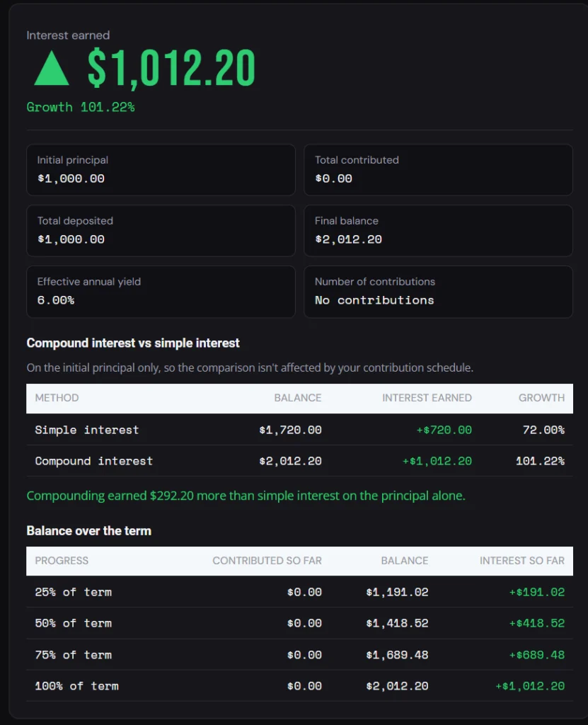Image resolution: width=588 pixels, height=725 pixels.
Task: Select the '25% of term' row label
Action: pos(74,593)
